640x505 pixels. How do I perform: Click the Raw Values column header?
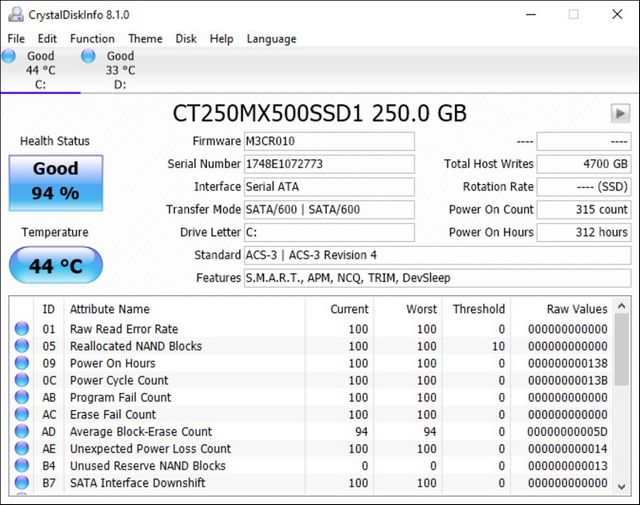click(576, 309)
